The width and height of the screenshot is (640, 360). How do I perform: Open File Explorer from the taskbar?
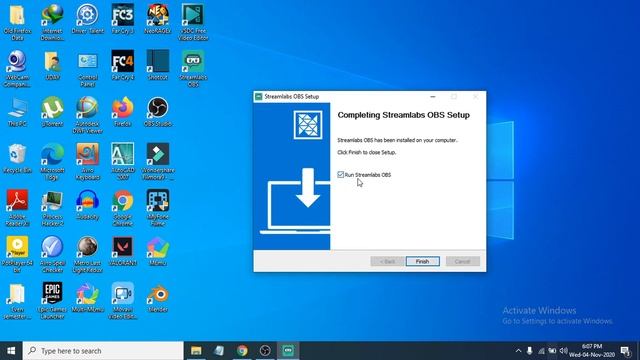[x=196, y=351]
